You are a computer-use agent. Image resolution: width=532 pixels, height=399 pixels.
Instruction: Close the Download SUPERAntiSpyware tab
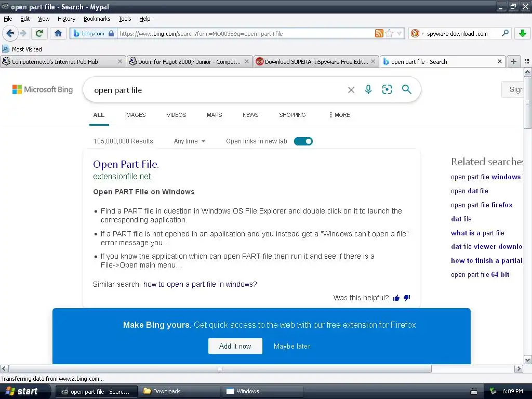[373, 62]
